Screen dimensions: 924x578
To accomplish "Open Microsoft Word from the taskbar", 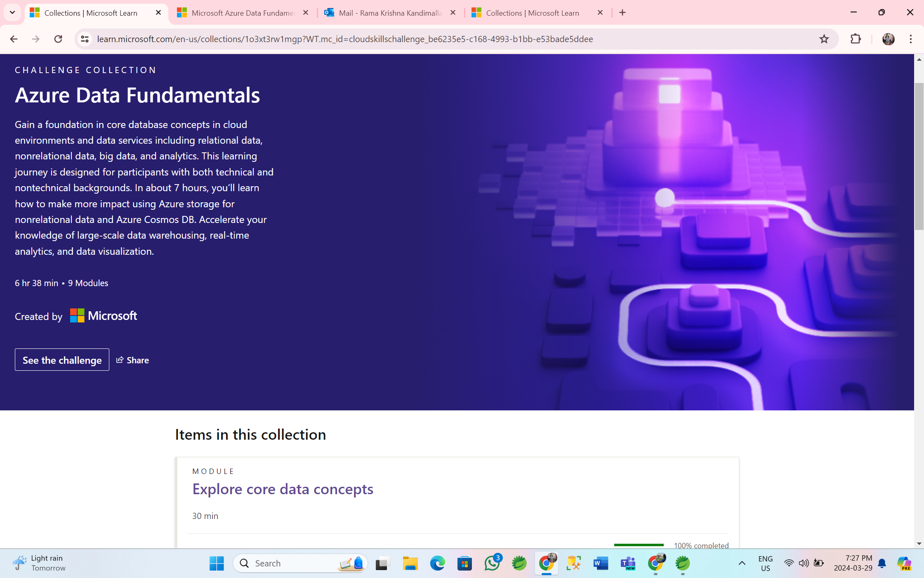I will 601,563.
